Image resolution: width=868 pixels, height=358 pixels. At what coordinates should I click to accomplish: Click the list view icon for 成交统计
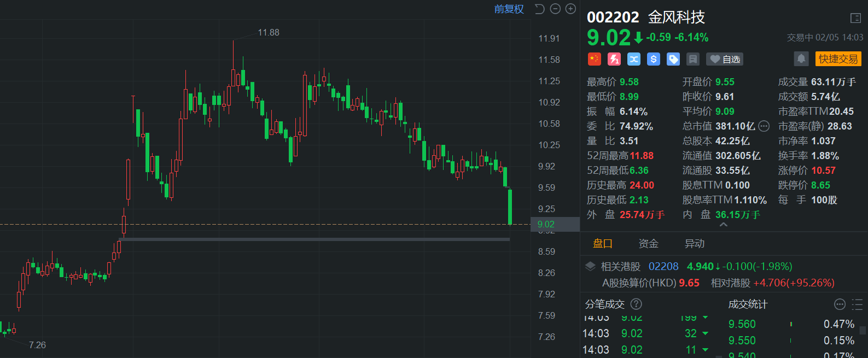[x=857, y=304]
